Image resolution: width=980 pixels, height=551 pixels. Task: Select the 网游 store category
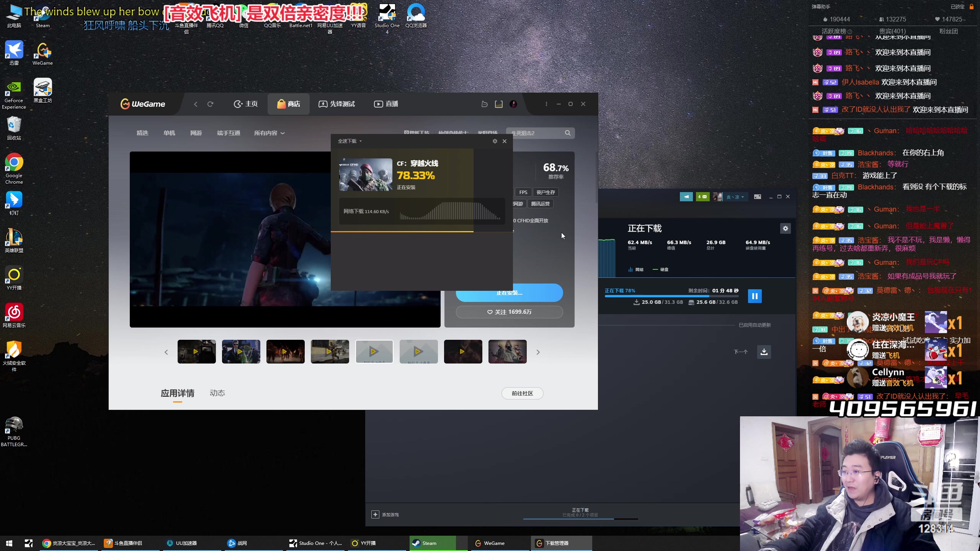pos(196,133)
